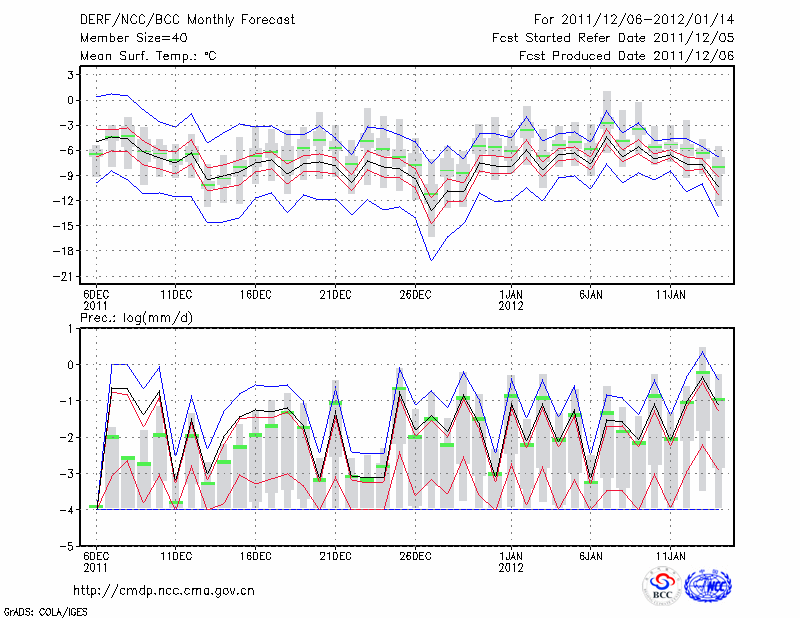Click the -21 y-axis label on temperature chart
800x618 pixels.
click(68, 276)
